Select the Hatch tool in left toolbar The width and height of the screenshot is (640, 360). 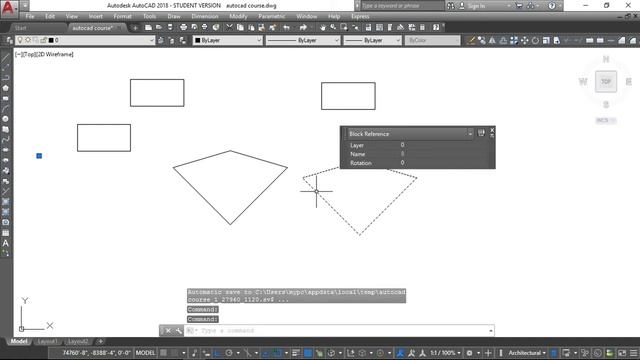click(5, 202)
